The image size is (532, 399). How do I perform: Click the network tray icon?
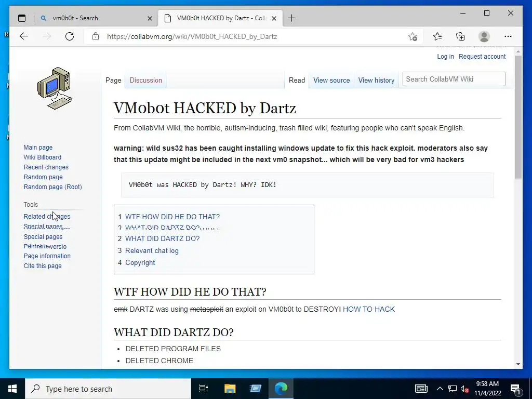(x=453, y=389)
